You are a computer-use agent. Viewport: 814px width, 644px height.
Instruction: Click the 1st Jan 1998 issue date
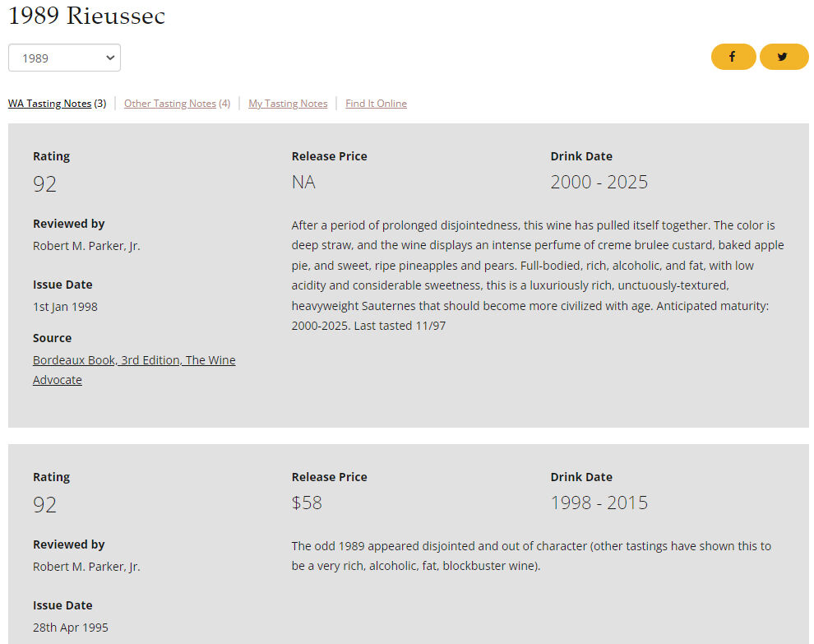point(65,307)
